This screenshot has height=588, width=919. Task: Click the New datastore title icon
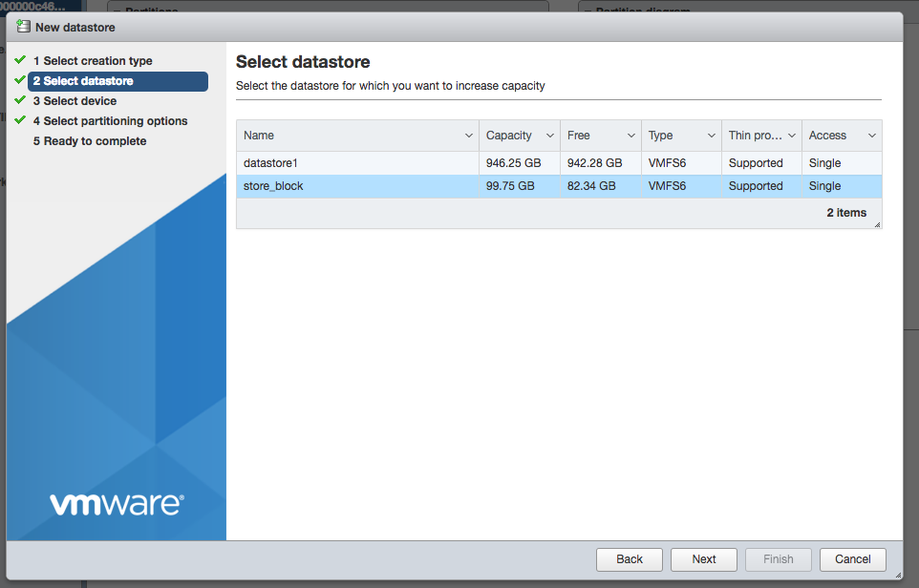(23, 27)
